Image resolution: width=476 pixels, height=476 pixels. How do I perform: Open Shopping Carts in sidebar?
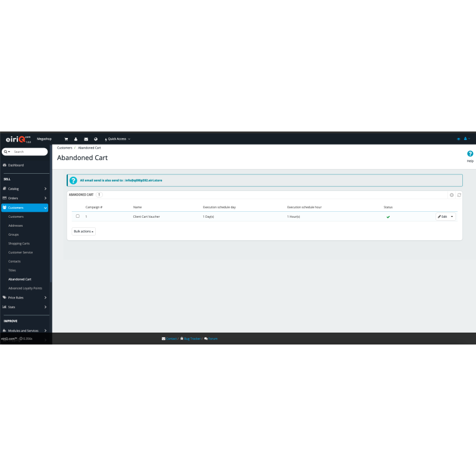click(18, 243)
